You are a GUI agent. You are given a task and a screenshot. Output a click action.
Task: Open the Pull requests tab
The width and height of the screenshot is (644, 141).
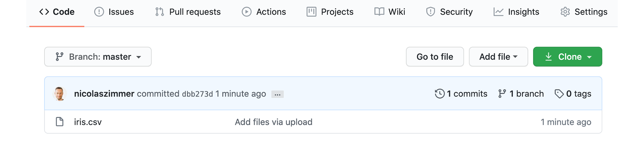(188, 12)
